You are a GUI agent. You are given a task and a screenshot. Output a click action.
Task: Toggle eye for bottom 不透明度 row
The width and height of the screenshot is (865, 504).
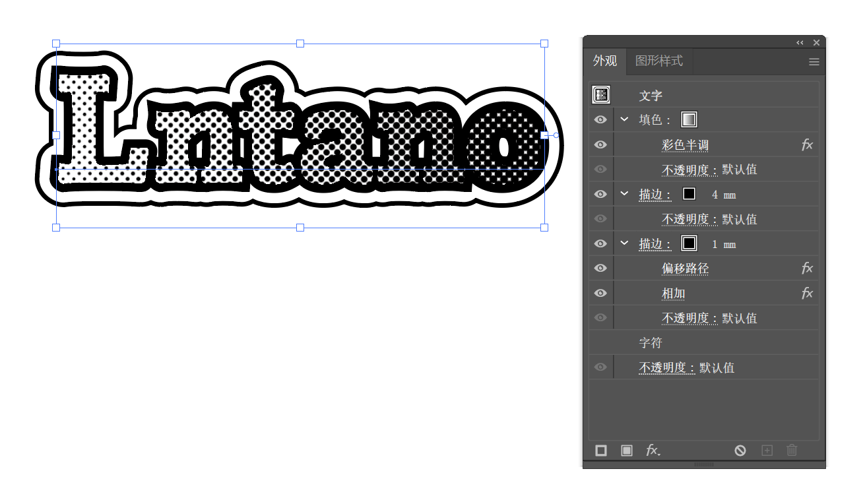coord(600,367)
